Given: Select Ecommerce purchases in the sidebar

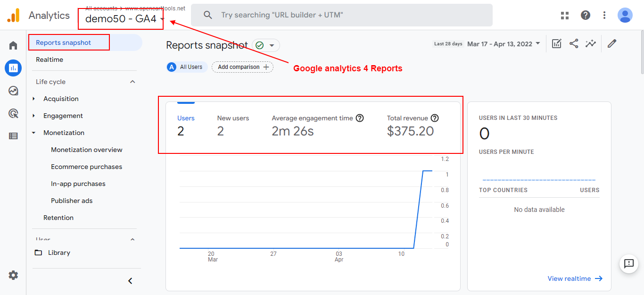Looking at the screenshot, I should (86, 167).
